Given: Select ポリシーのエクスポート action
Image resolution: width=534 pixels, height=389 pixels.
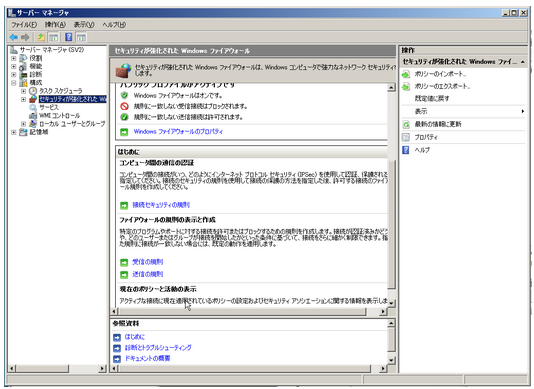Looking at the screenshot, I should click(442, 87).
